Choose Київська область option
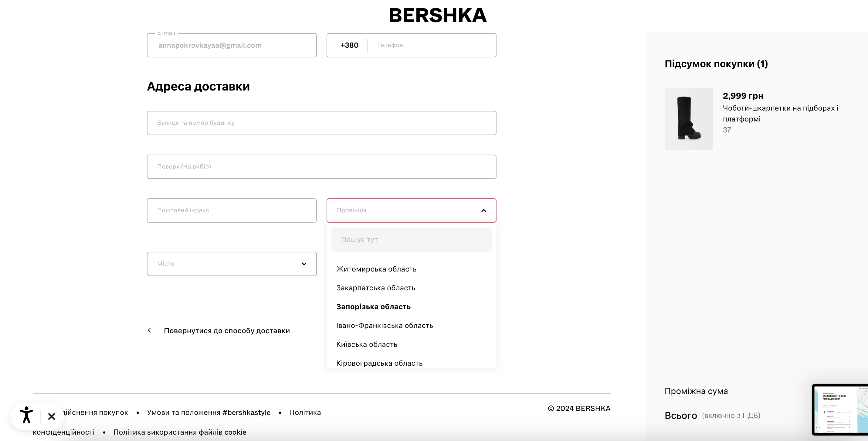 pyautogui.click(x=367, y=344)
